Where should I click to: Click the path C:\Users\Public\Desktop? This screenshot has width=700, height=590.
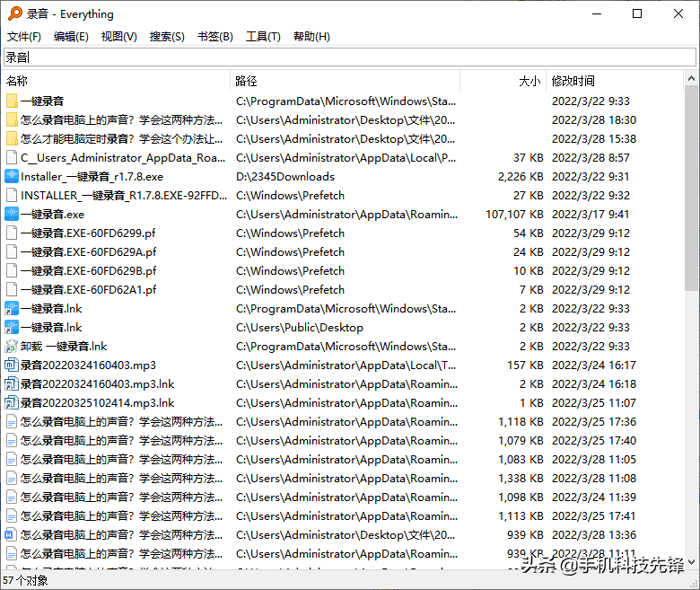click(300, 328)
